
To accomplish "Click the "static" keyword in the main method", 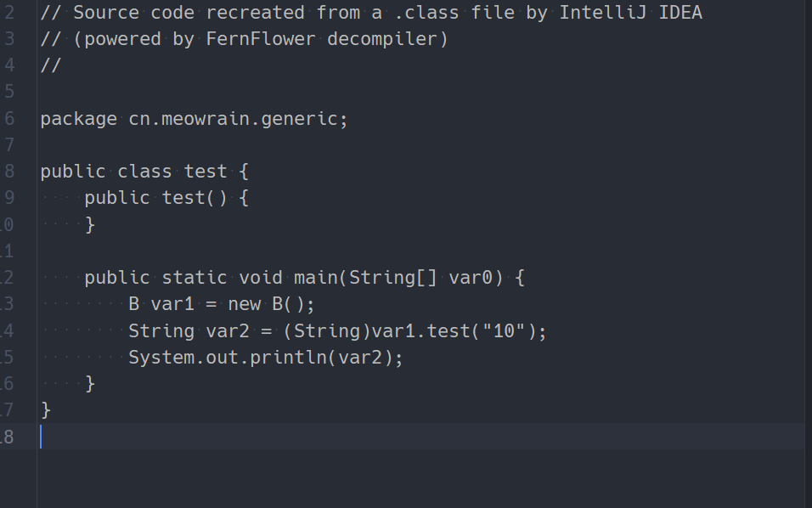I will click(195, 278).
